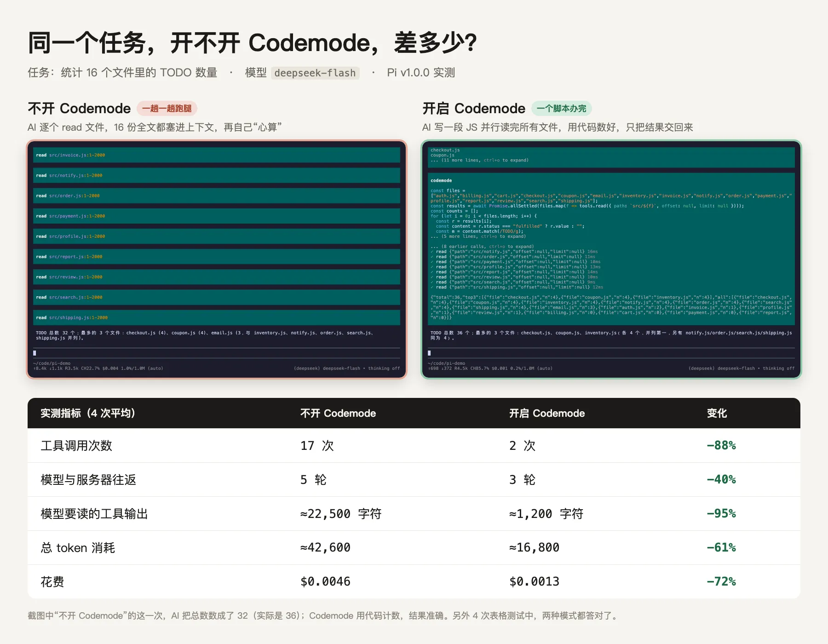This screenshot has width=828, height=644.
Task: Click the '≈1,200 字符' cell
Action: coord(546,513)
